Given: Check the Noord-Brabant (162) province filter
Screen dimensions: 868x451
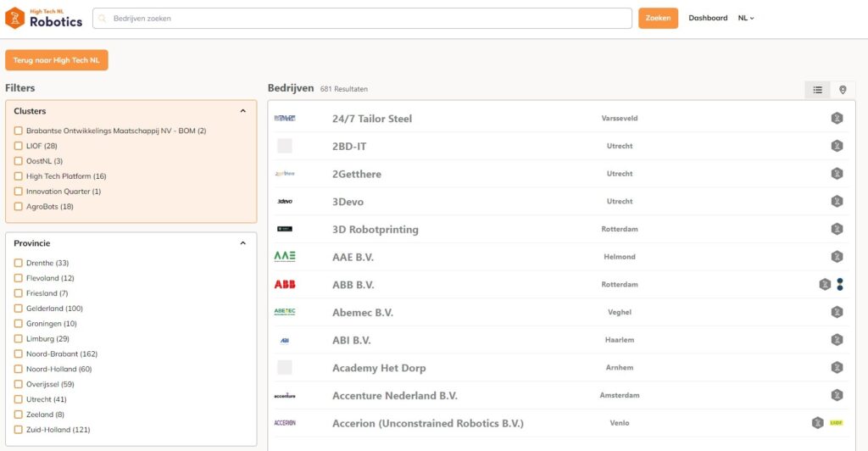Looking at the screenshot, I should point(19,354).
